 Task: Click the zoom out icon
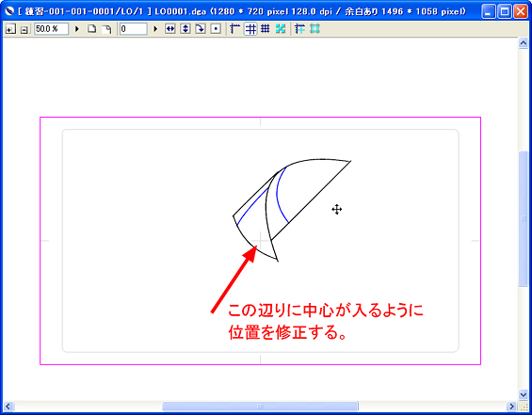coord(24,29)
